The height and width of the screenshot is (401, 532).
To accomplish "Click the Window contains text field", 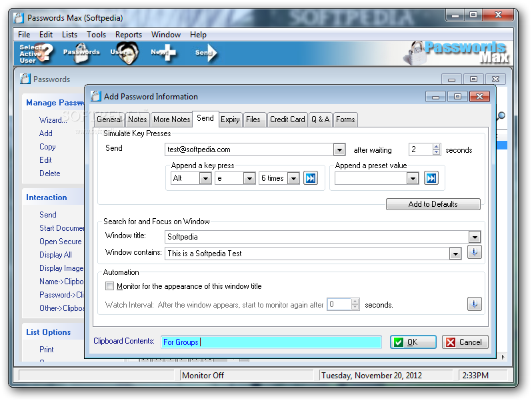I will pyautogui.click(x=307, y=254).
